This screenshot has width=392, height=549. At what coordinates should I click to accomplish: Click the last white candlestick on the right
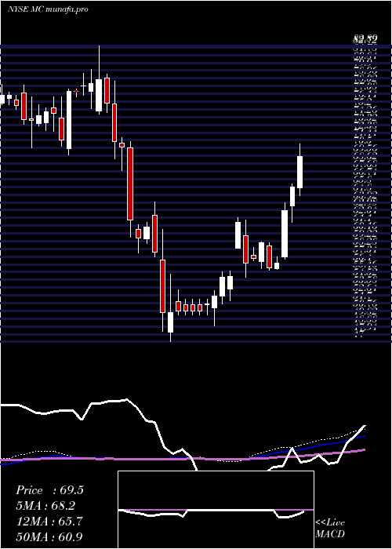point(300,170)
